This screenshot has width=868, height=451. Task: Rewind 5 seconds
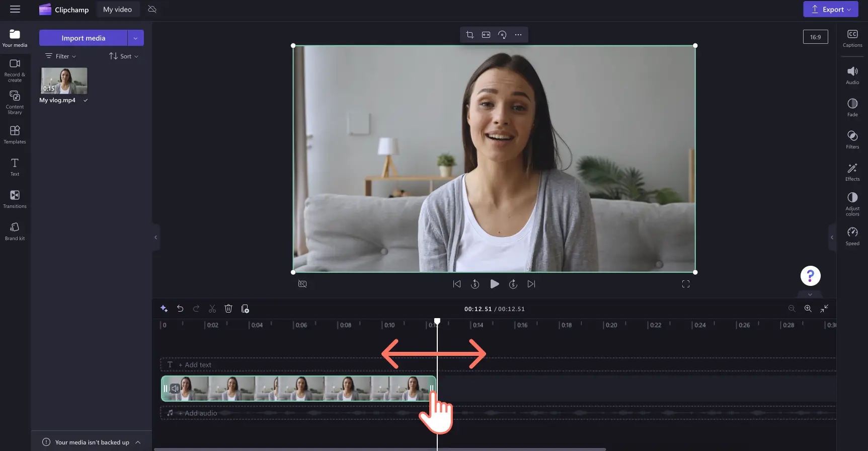point(475,284)
